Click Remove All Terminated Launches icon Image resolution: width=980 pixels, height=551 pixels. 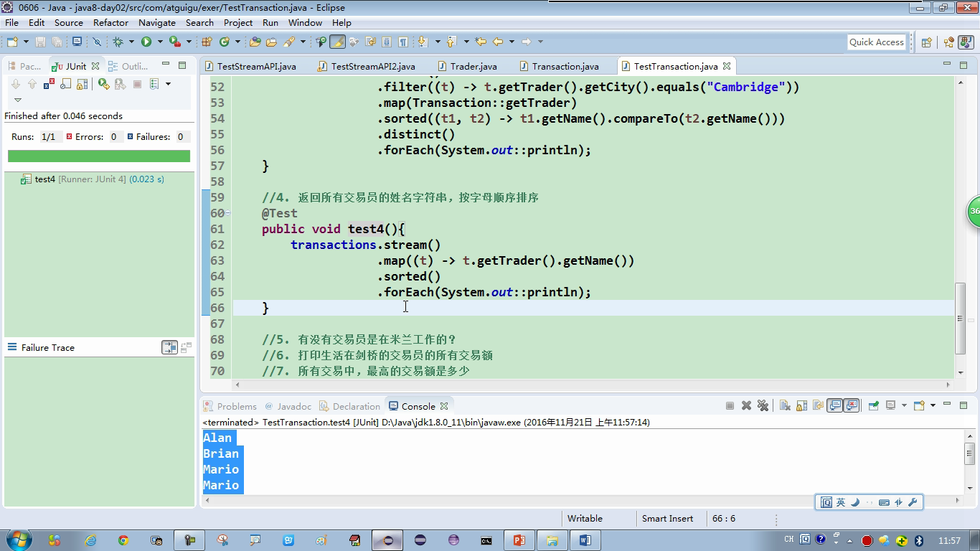pyautogui.click(x=763, y=405)
